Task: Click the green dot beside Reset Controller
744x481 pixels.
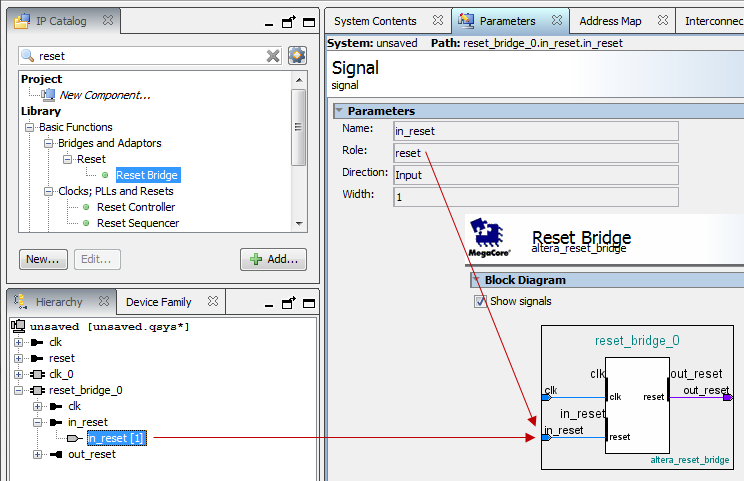Action: tap(86, 207)
